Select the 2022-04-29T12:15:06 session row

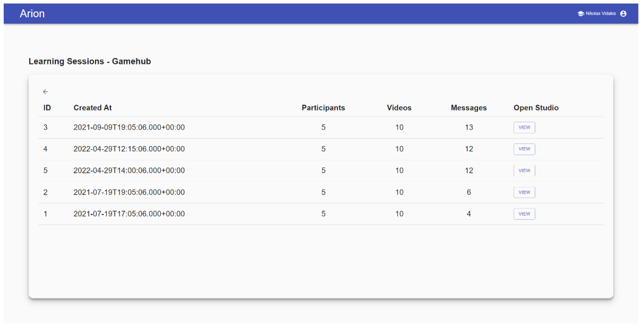(x=129, y=149)
